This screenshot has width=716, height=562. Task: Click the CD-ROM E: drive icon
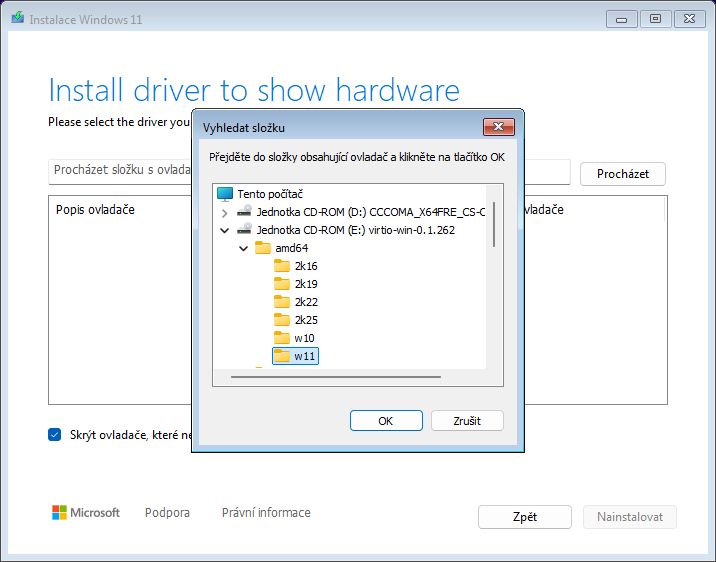click(244, 229)
